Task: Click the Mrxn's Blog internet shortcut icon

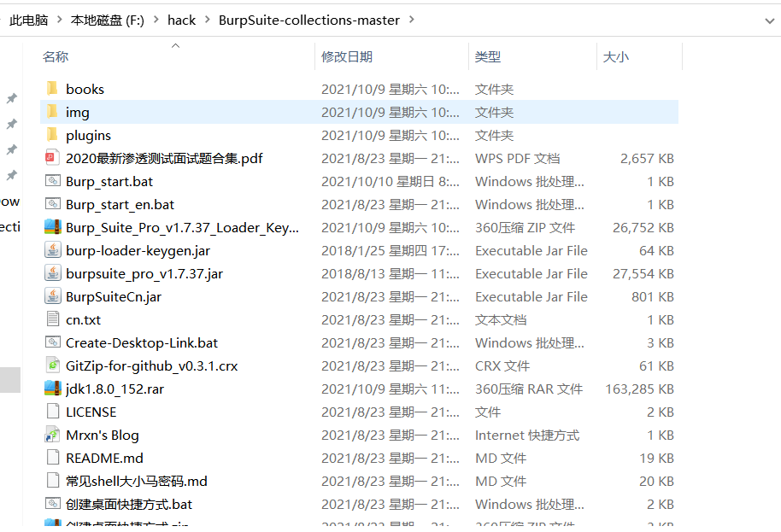Action: pos(52,435)
